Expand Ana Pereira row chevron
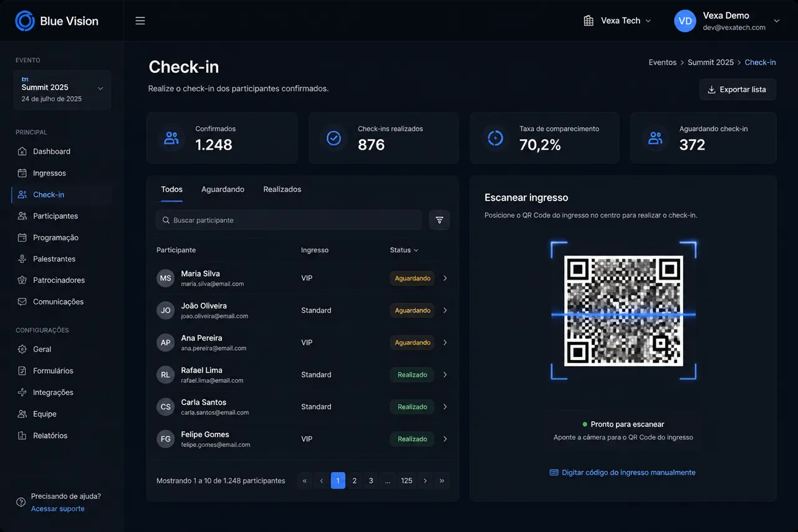This screenshot has width=798, height=532. click(445, 343)
